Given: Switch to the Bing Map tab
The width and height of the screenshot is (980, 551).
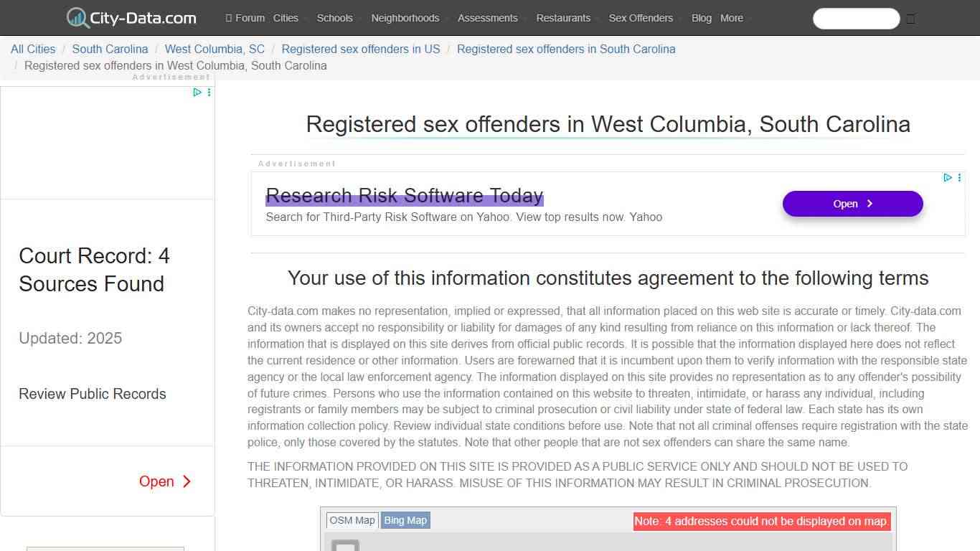Looking at the screenshot, I should click(405, 520).
